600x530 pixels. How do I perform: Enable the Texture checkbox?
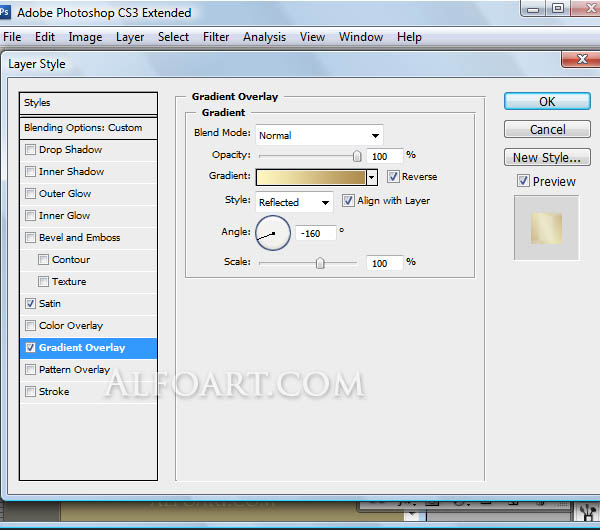pyautogui.click(x=43, y=281)
